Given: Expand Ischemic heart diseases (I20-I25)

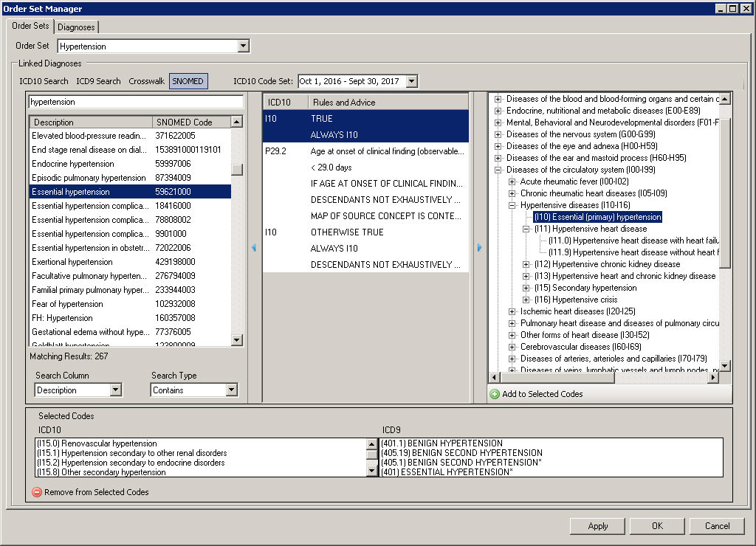Looking at the screenshot, I should click(x=512, y=311).
